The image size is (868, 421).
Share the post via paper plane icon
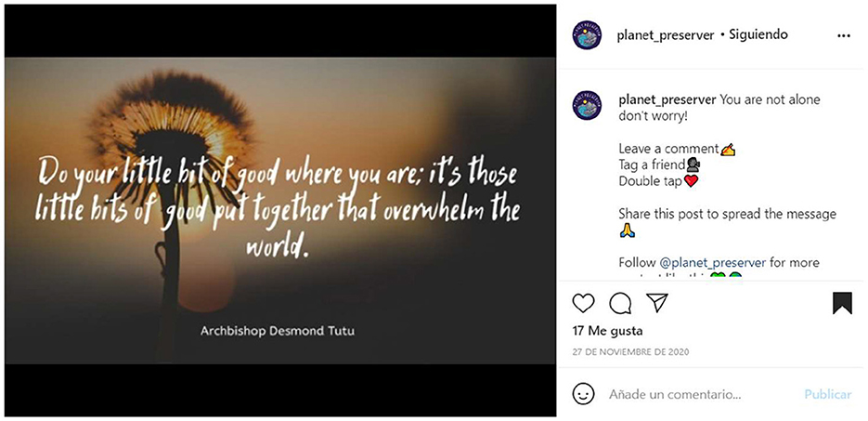coord(657,302)
